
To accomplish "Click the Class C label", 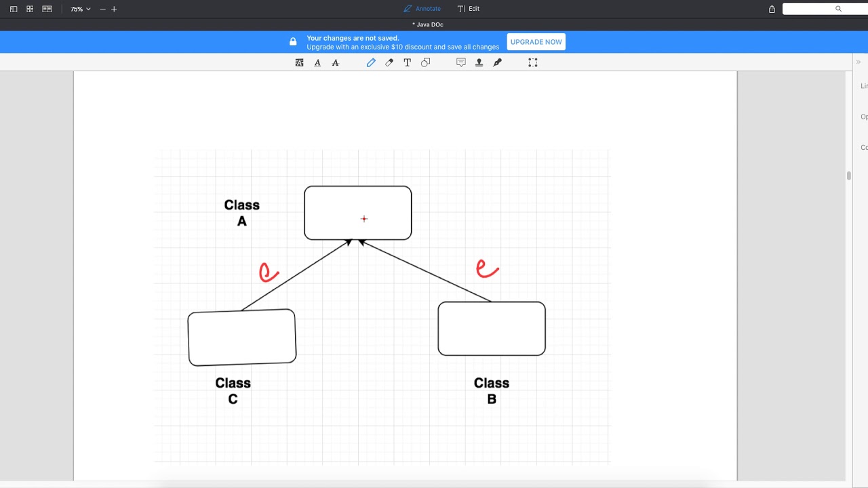I will click(x=233, y=391).
